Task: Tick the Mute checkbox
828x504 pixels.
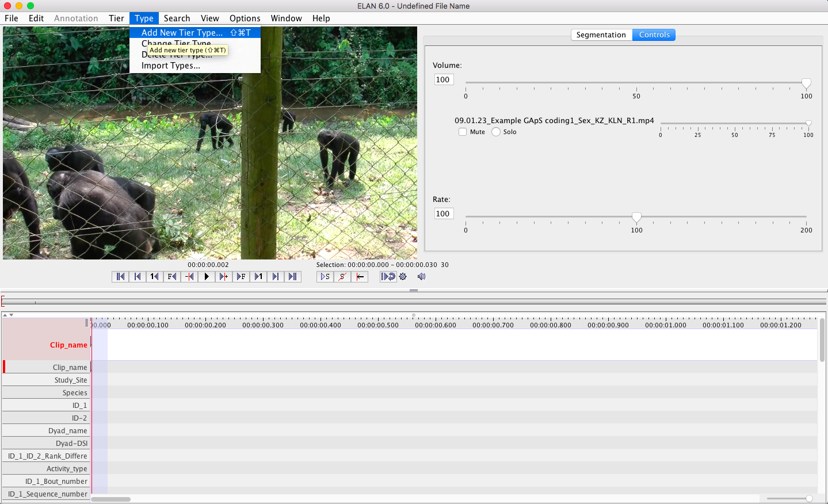Action: [x=463, y=132]
